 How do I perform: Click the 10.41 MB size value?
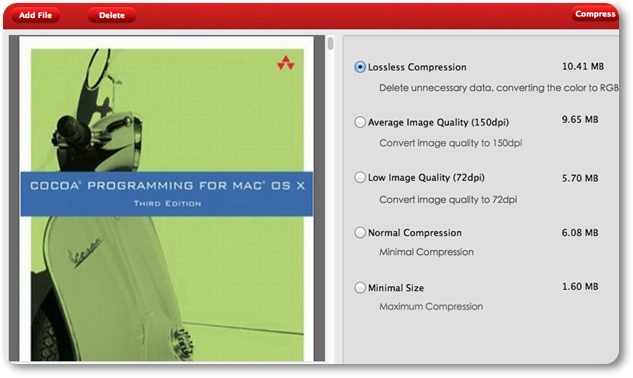[x=583, y=67]
